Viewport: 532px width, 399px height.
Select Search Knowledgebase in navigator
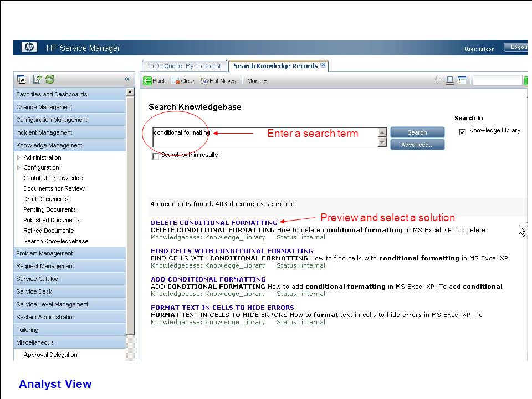55,241
